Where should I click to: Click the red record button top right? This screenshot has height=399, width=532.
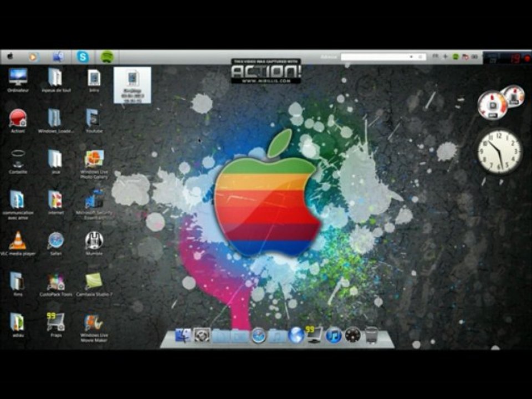(527, 58)
